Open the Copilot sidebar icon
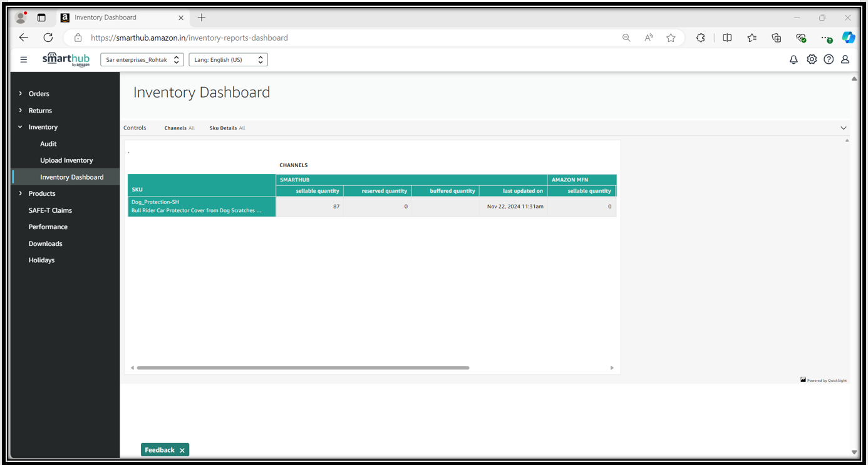 pyautogui.click(x=849, y=38)
